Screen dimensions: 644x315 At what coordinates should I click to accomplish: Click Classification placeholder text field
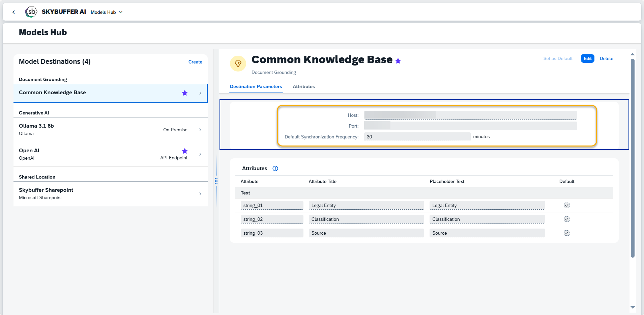(487, 219)
